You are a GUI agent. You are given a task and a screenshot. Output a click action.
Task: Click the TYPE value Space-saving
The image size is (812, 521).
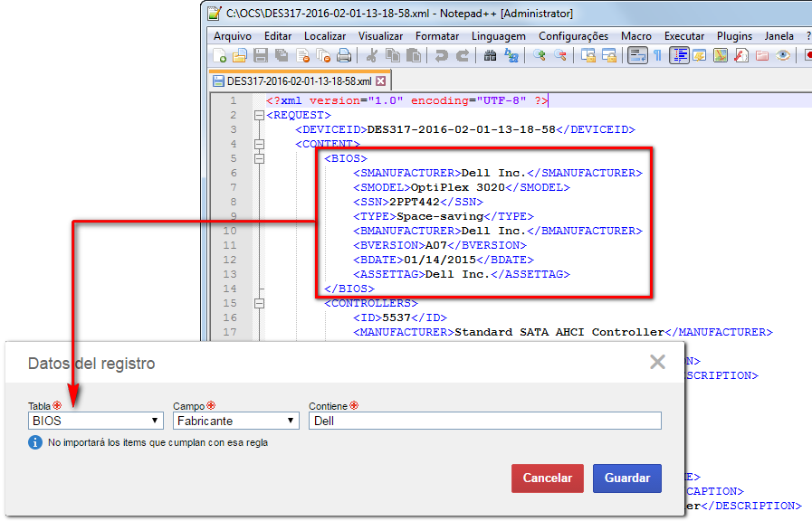pos(440,217)
